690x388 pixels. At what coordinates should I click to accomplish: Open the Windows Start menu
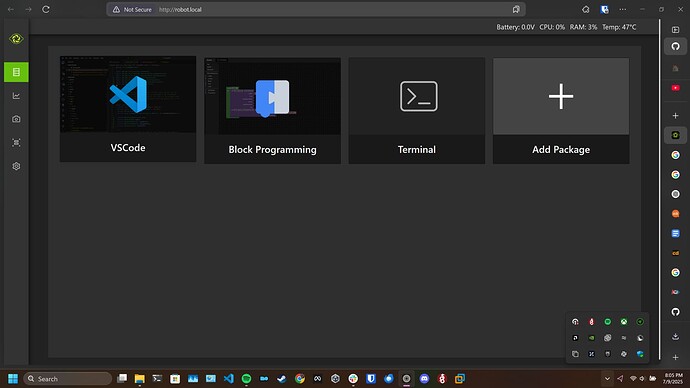pyautogui.click(x=13, y=378)
